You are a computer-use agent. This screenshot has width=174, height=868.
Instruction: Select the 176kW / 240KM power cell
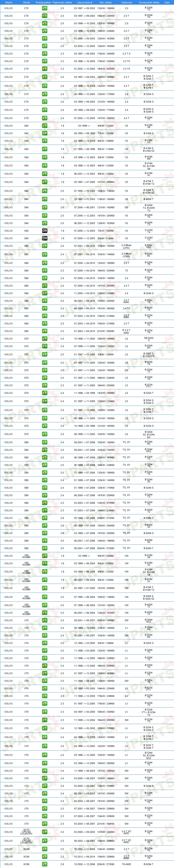(x=105, y=54)
